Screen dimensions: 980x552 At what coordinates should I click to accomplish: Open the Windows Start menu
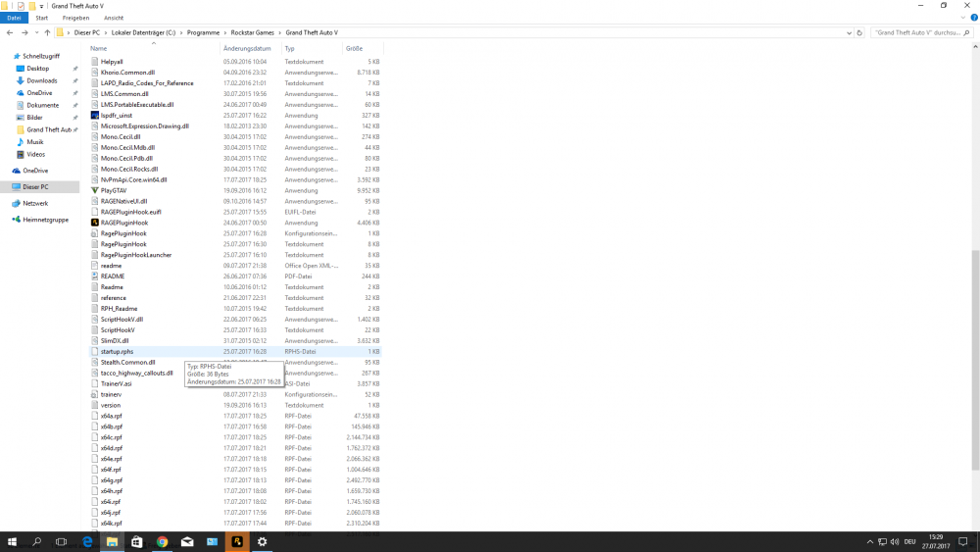click(x=12, y=542)
